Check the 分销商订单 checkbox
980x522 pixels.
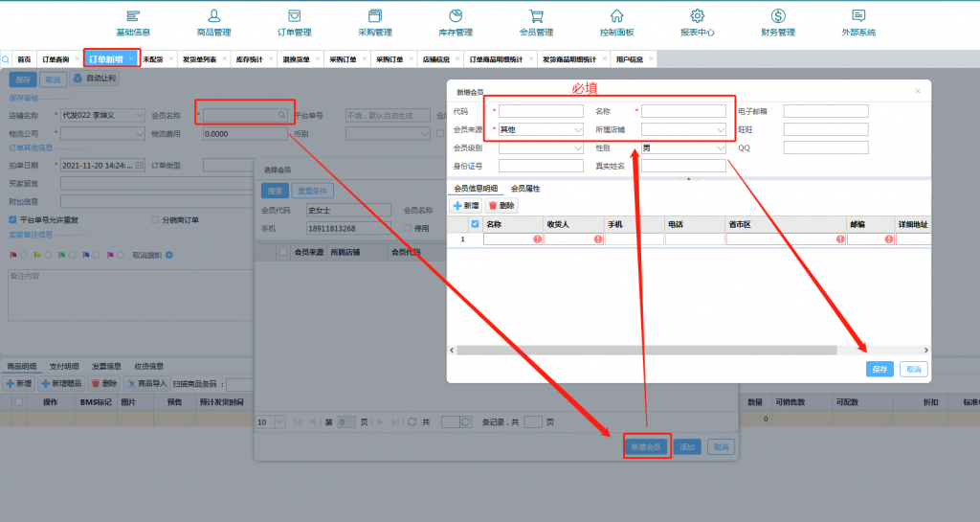coord(155,219)
